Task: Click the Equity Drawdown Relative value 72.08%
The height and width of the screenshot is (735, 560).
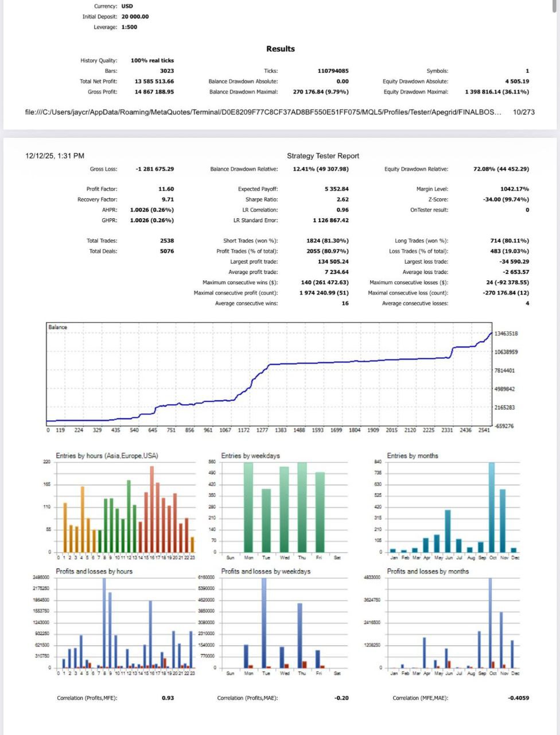Action: (501, 169)
